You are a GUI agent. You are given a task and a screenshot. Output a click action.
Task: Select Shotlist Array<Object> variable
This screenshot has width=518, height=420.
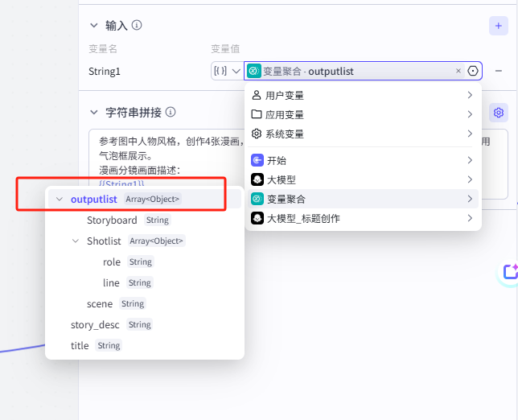[136, 241]
